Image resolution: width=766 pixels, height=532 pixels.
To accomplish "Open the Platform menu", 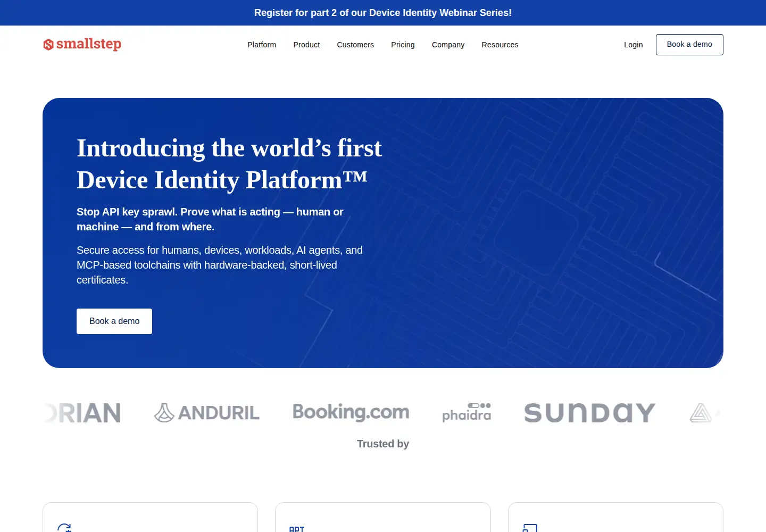I will 262,45.
